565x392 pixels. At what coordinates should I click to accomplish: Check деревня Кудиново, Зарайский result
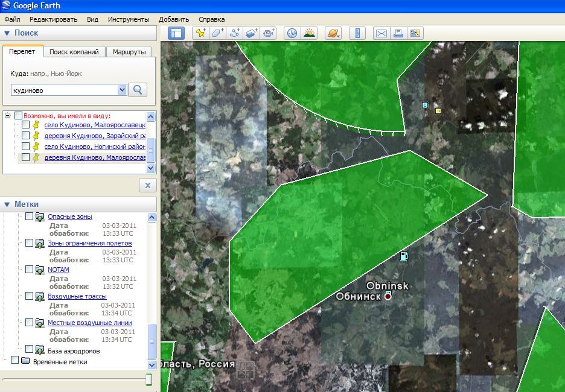tap(25, 135)
